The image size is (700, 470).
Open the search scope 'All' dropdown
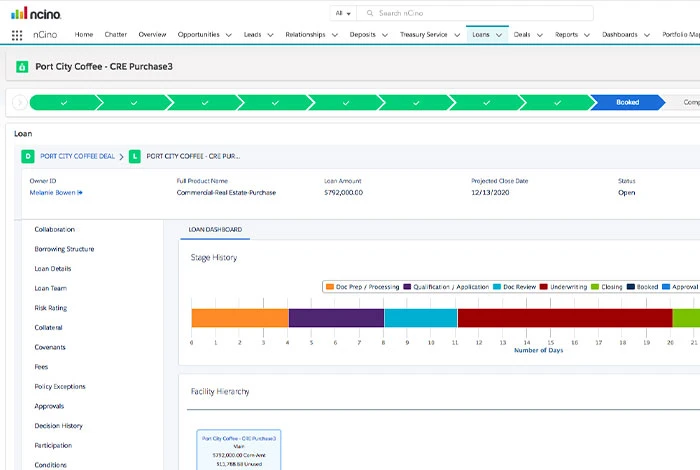(x=343, y=14)
